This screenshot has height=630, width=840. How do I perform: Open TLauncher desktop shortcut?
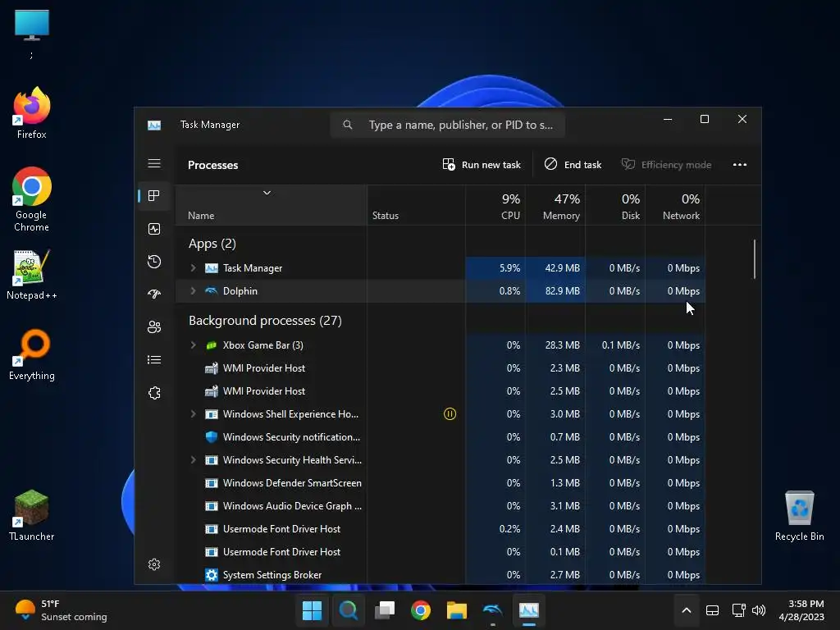pos(32,515)
